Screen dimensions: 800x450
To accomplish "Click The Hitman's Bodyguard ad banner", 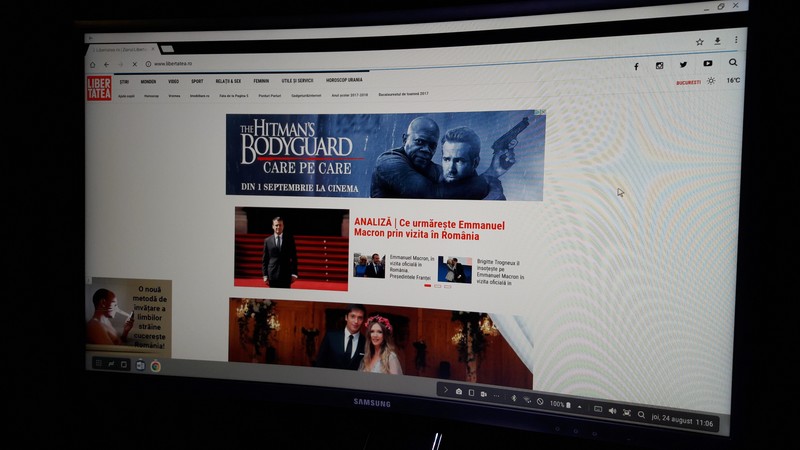I will click(x=385, y=155).
